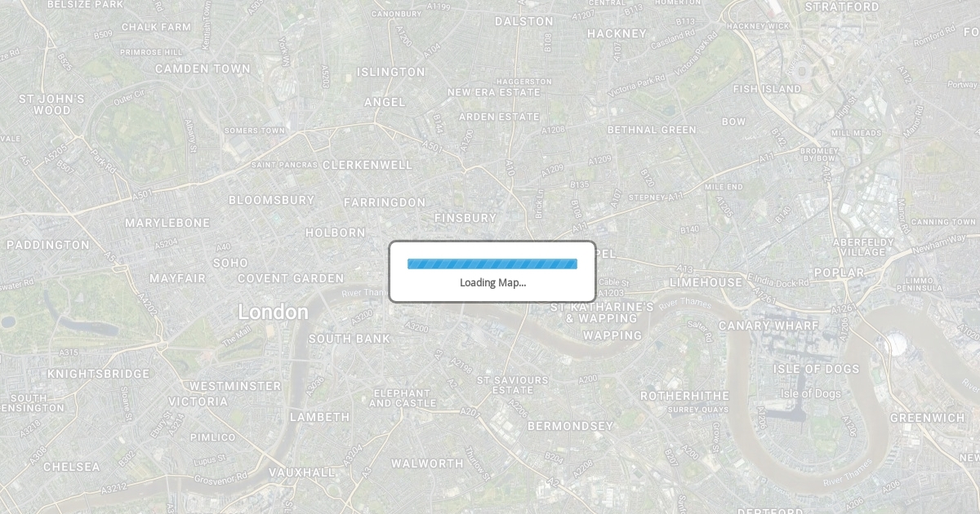The width and height of the screenshot is (980, 514).
Task: Select the Greenwich map label
Action: (928, 418)
